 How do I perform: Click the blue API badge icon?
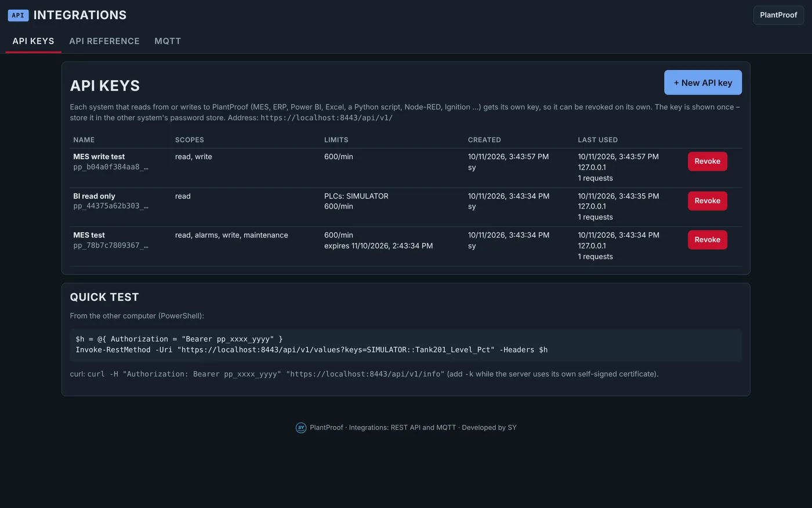click(x=18, y=16)
